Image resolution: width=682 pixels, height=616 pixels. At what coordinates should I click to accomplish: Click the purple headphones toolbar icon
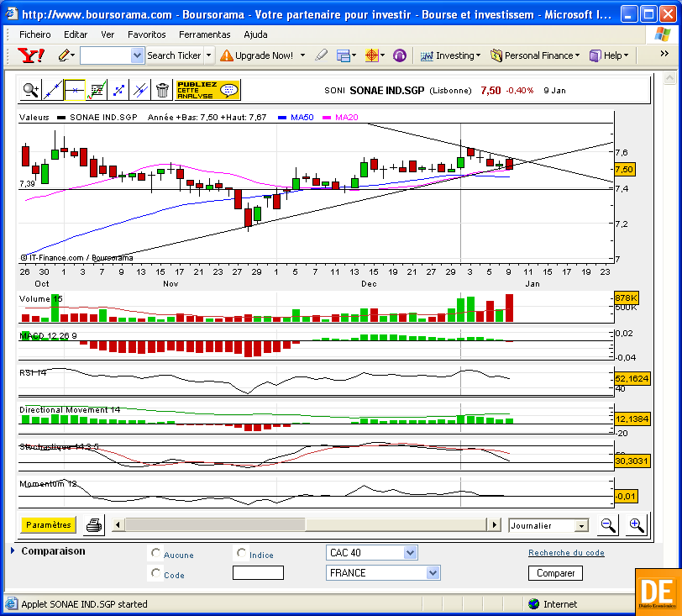[x=399, y=55]
